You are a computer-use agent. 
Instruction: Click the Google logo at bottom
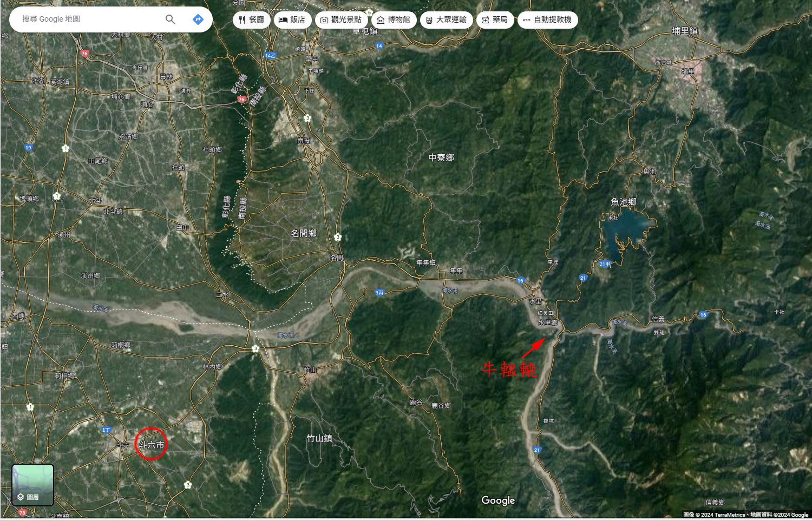(498, 500)
